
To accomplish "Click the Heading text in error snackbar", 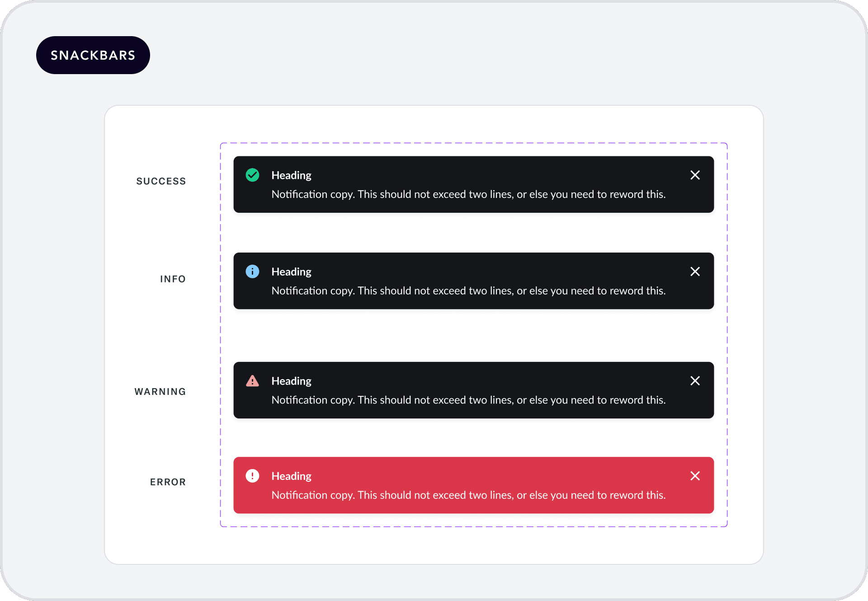I will point(292,476).
